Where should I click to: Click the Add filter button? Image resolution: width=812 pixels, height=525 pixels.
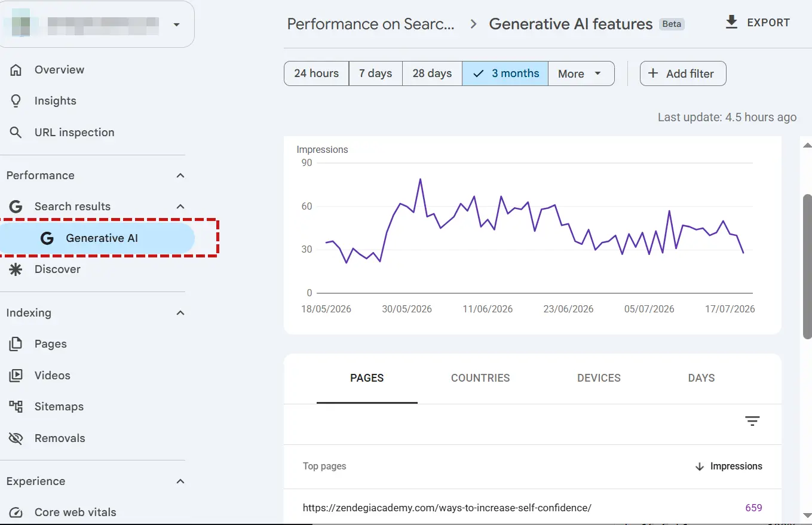[x=683, y=73]
